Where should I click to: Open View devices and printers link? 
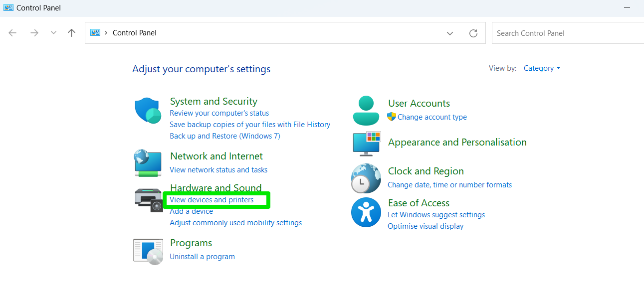coord(212,200)
